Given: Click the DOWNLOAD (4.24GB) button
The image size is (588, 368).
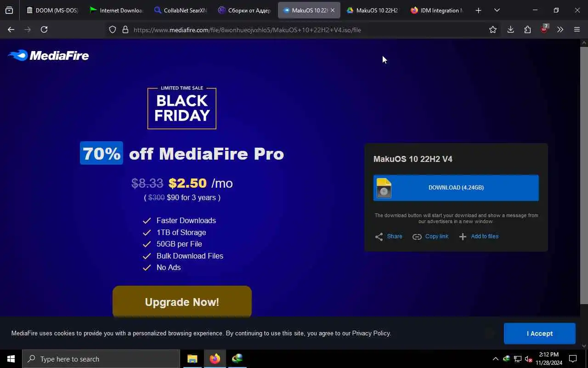Looking at the screenshot, I should tap(456, 188).
